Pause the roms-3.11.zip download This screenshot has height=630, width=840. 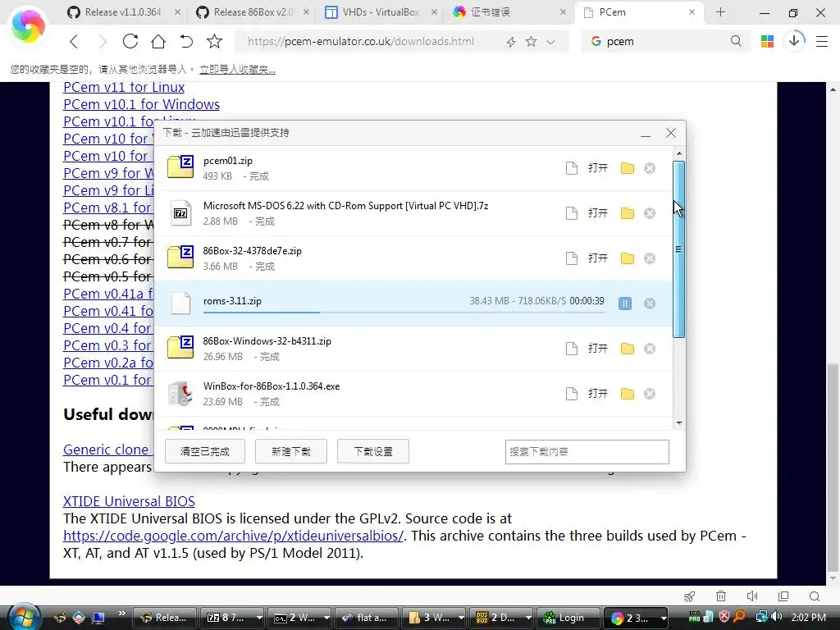pos(624,304)
